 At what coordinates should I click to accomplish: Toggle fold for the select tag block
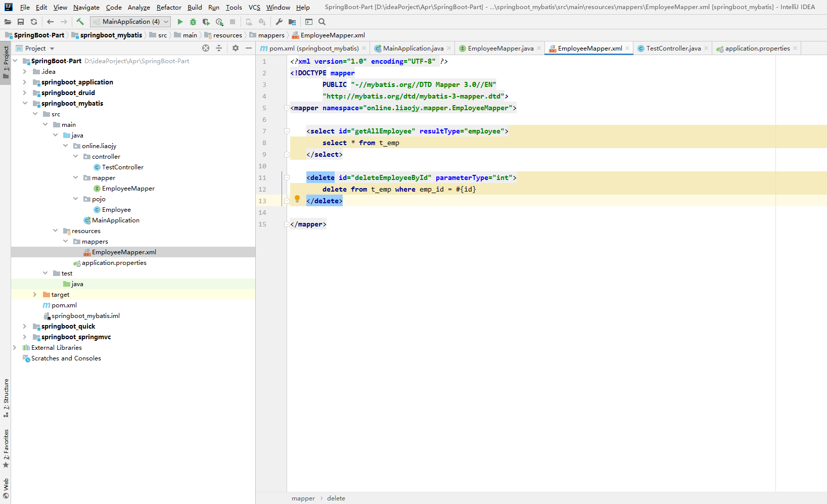click(287, 131)
